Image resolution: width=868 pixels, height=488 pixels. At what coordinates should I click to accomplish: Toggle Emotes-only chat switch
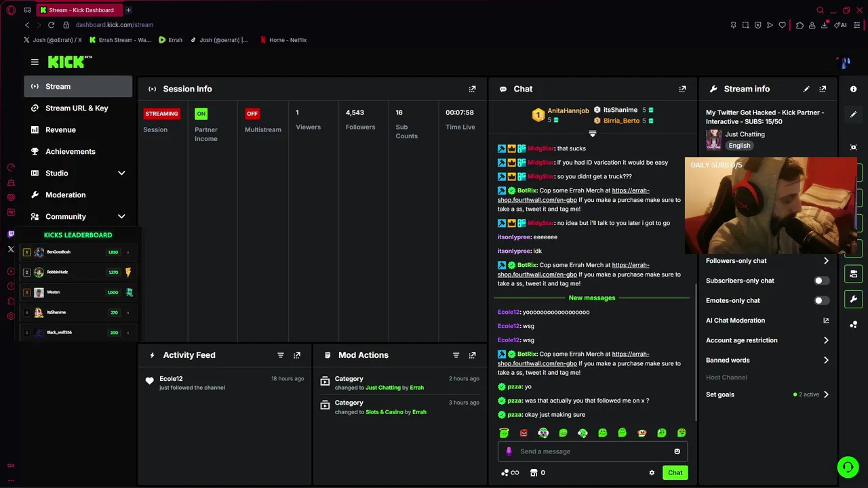(821, 300)
